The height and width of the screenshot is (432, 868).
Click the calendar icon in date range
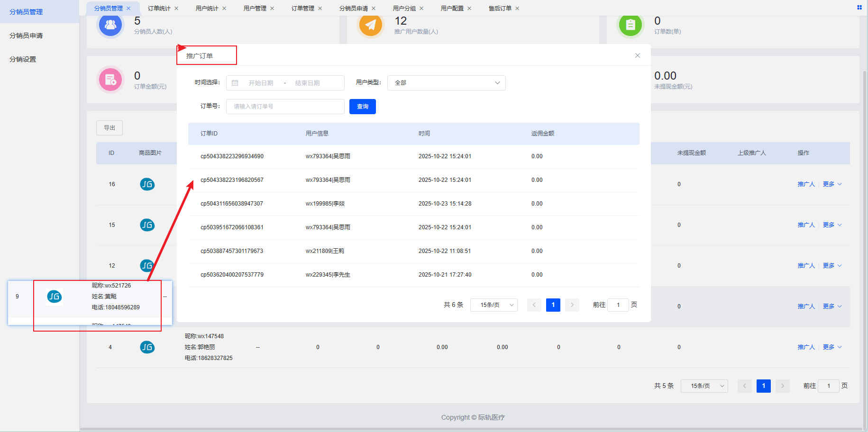pos(235,83)
